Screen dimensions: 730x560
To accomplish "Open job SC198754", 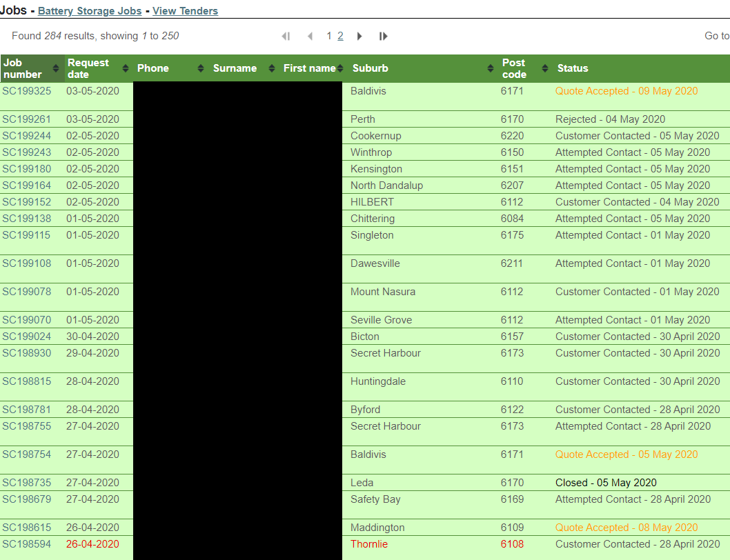I will pyautogui.click(x=26, y=454).
